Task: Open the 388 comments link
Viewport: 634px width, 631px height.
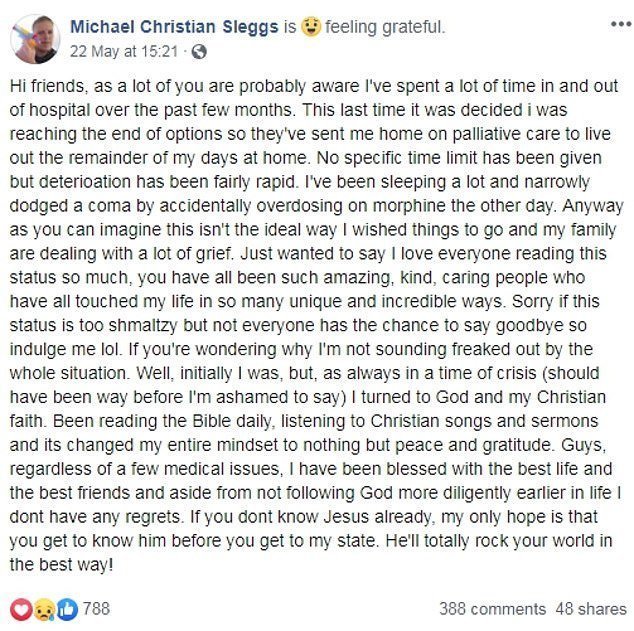Action: coord(492,608)
